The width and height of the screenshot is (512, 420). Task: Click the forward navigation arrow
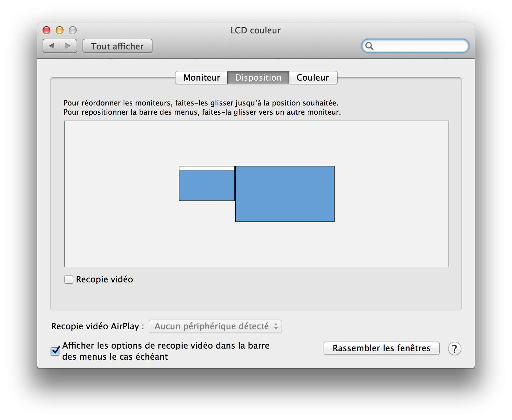point(68,46)
